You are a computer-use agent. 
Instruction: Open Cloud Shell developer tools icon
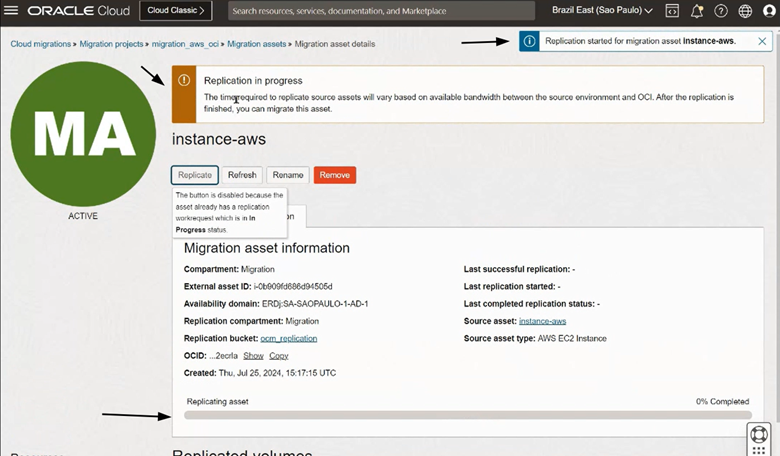tap(672, 11)
